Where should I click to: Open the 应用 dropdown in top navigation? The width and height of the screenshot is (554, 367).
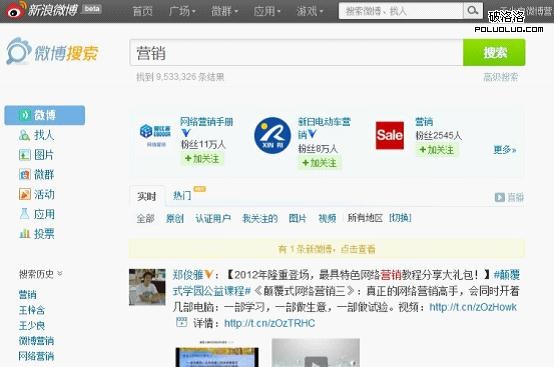[x=267, y=11]
